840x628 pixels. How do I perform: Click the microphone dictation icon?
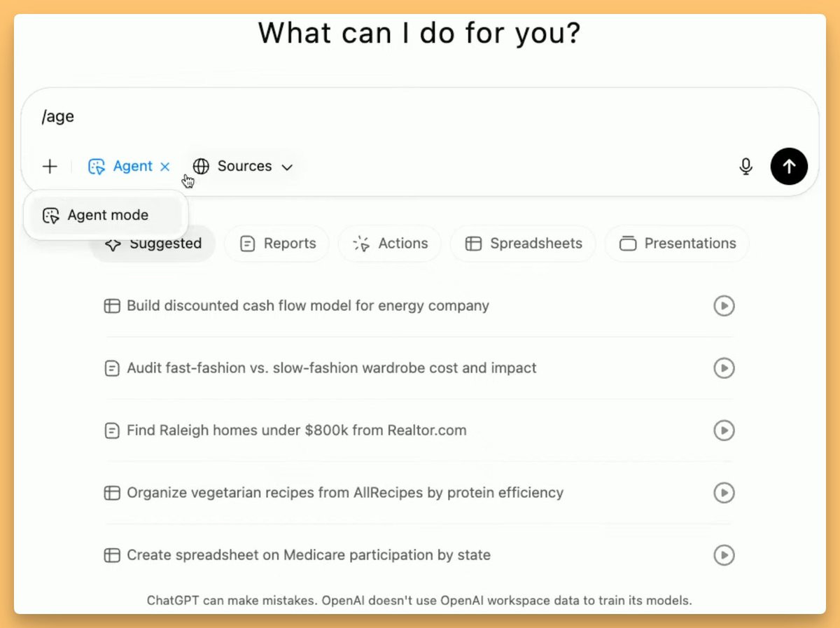point(746,167)
